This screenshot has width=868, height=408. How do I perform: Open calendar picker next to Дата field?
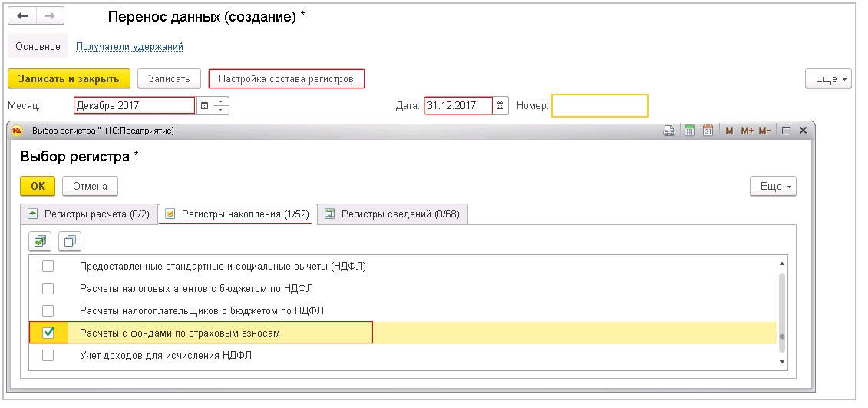(x=500, y=105)
